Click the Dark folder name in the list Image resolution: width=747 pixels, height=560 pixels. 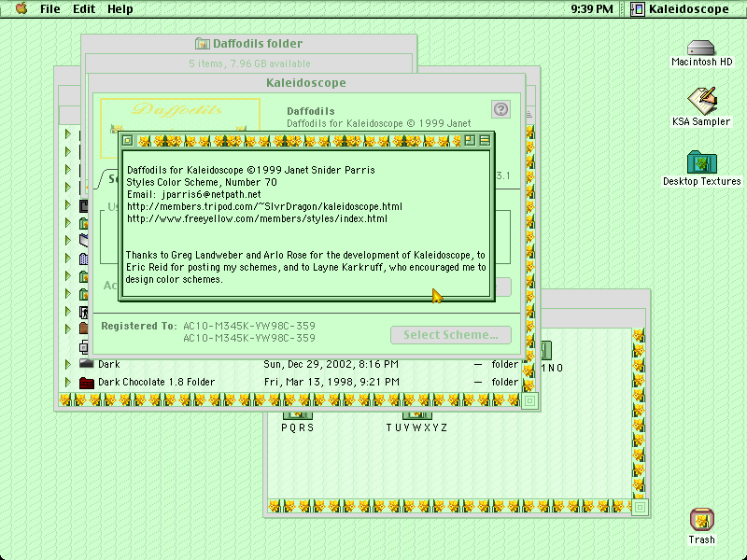(109, 364)
